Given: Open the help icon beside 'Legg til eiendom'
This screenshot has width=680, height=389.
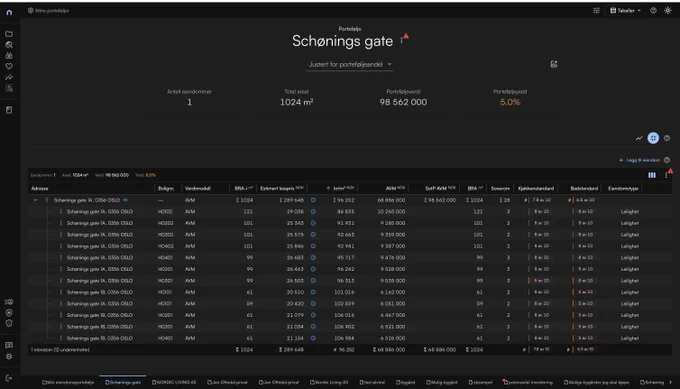Looking at the screenshot, I should [667, 160].
